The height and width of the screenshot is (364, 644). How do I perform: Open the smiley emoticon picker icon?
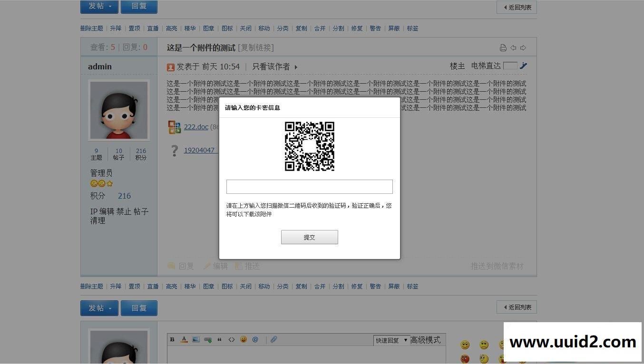[243, 339]
